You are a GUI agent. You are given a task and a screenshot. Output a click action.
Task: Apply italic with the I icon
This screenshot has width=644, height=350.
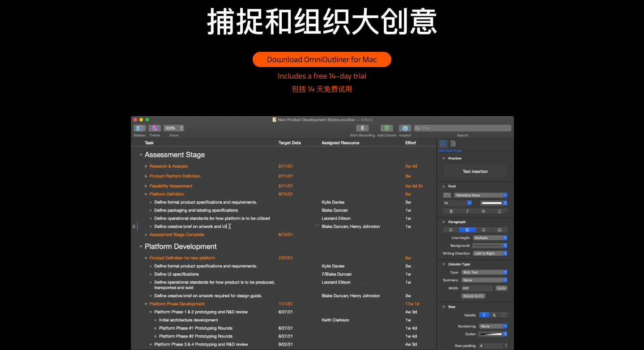click(x=467, y=211)
